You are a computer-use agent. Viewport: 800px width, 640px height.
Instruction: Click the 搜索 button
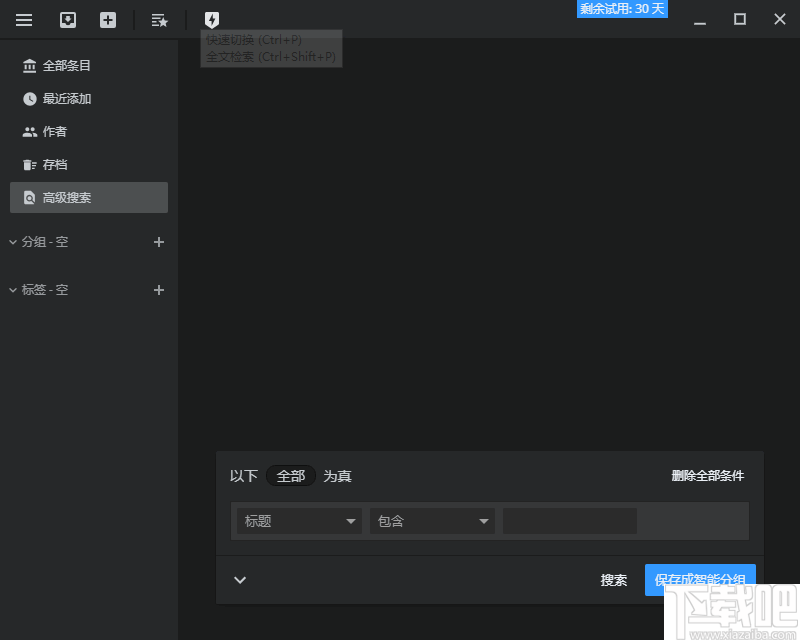[x=614, y=580]
